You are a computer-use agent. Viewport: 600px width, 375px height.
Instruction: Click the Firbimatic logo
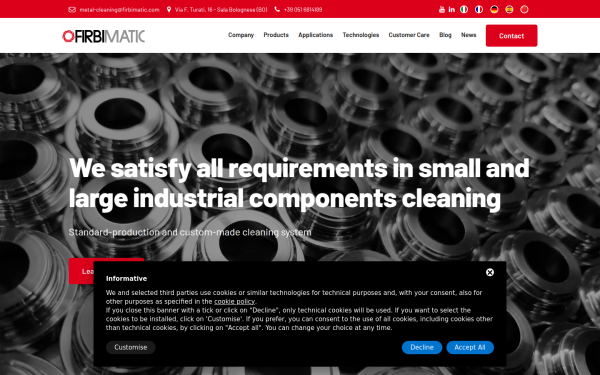click(103, 36)
